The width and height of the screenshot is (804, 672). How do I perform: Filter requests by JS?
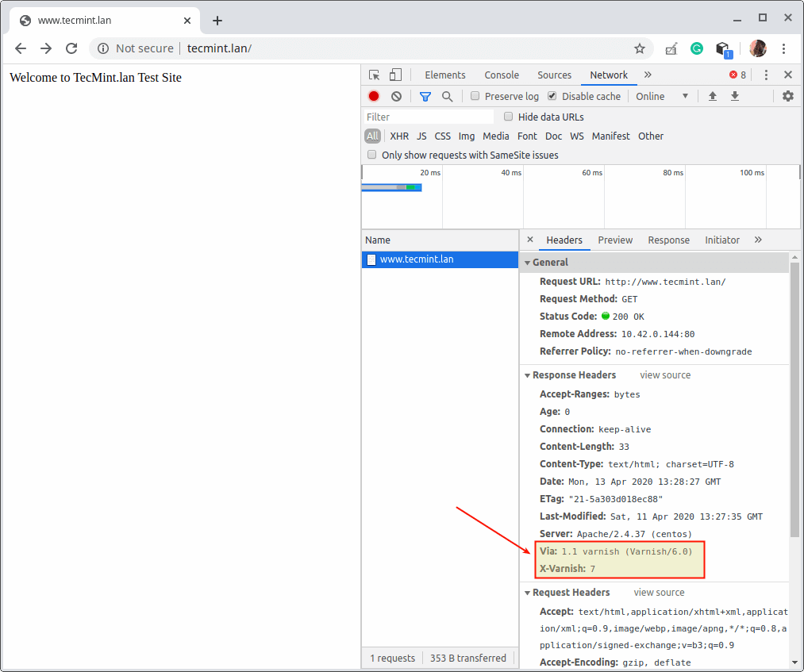(421, 136)
